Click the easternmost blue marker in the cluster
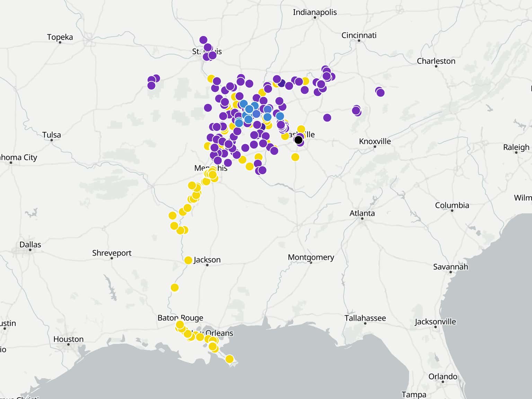This screenshot has width=532, height=399. pos(280,116)
